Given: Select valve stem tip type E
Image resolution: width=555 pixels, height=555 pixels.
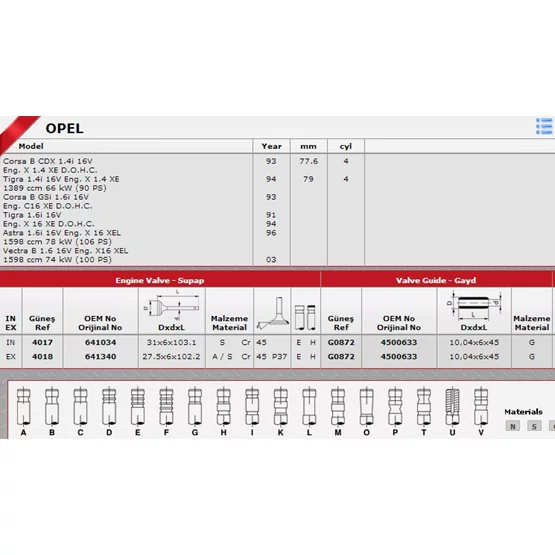Looking at the screenshot, I should click(x=138, y=411).
